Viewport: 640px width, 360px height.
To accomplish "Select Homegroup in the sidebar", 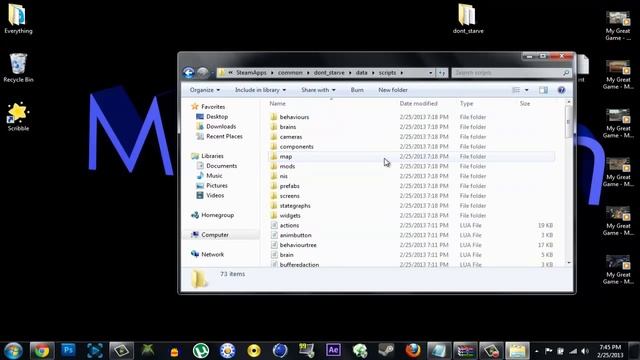I will tap(213, 215).
